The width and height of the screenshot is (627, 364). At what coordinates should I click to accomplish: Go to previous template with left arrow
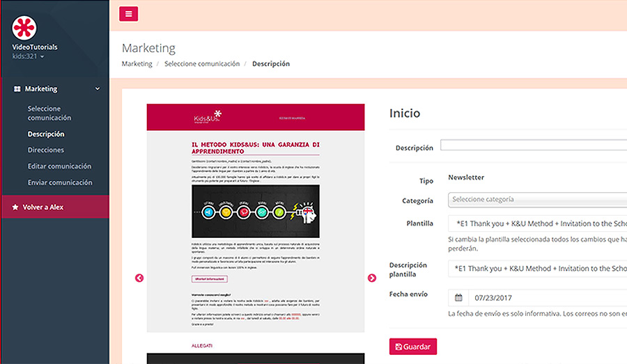click(x=139, y=278)
